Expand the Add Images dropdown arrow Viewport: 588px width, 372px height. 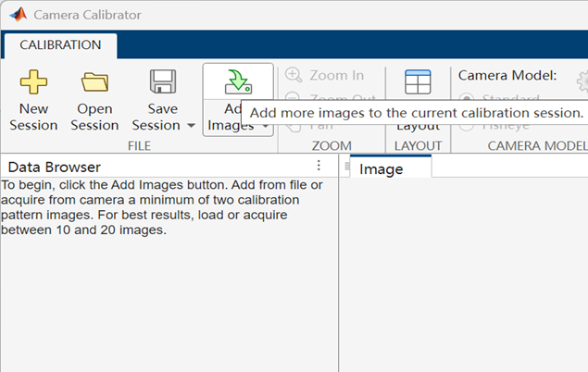tap(266, 126)
